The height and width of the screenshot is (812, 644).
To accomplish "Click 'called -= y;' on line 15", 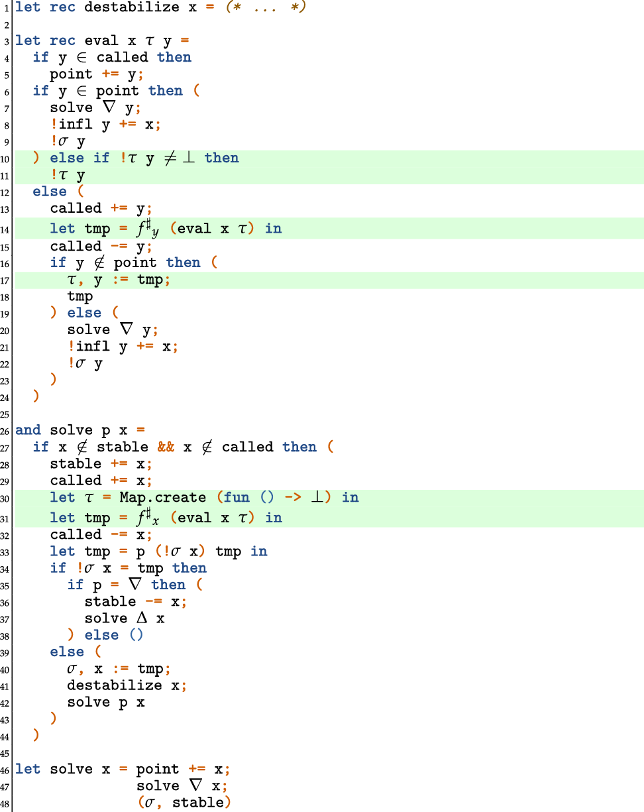I will [x=101, y=246].
